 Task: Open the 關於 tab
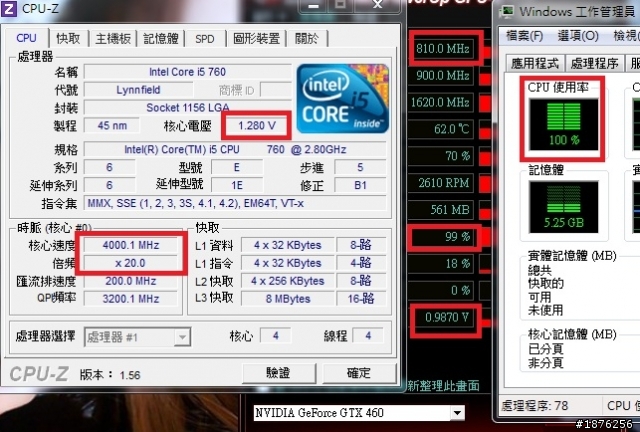307,39
